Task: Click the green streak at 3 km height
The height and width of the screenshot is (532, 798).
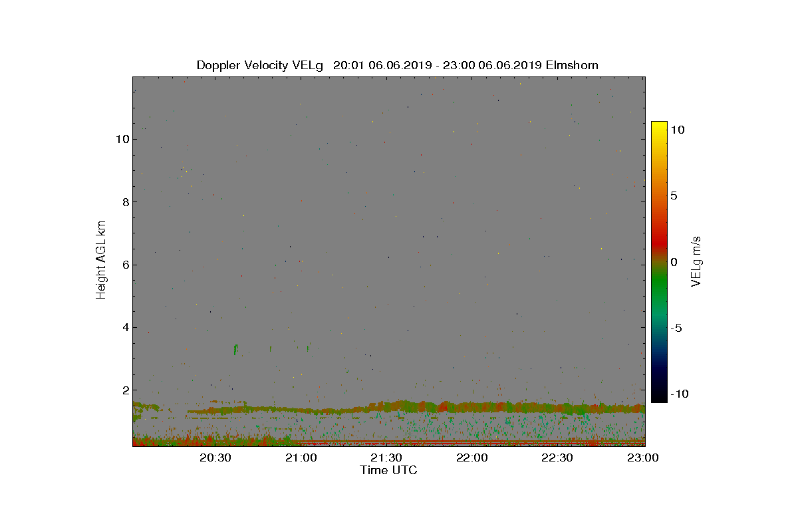Action: (235, 349)
